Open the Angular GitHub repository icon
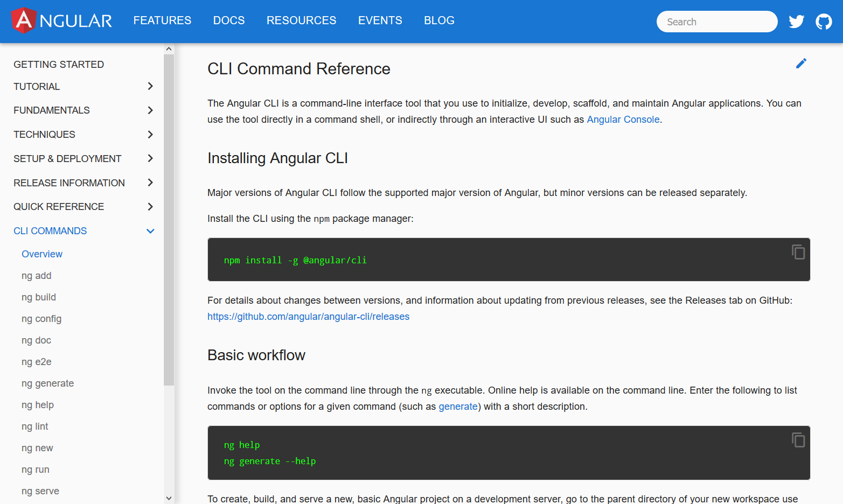Screen dimensions: 843x504 pos(824,22)
